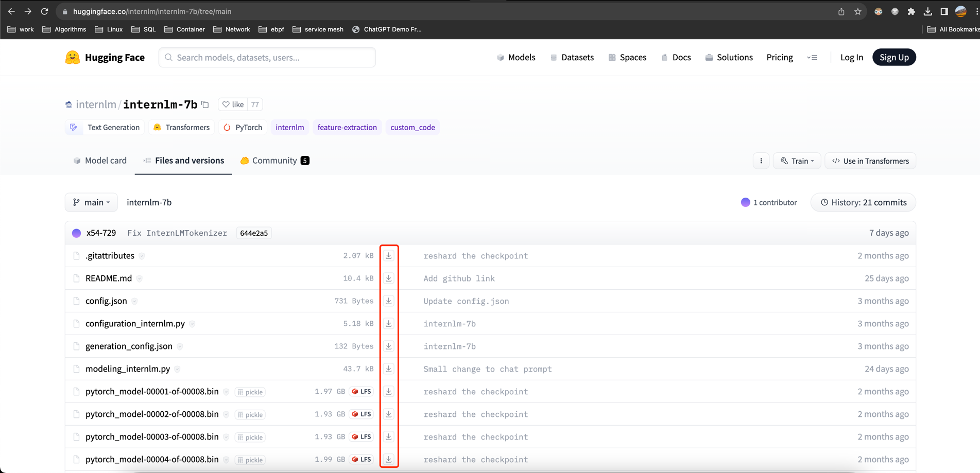Download the .gitattributes file
Screen dimensions: 980x473
tap(389, 256)
